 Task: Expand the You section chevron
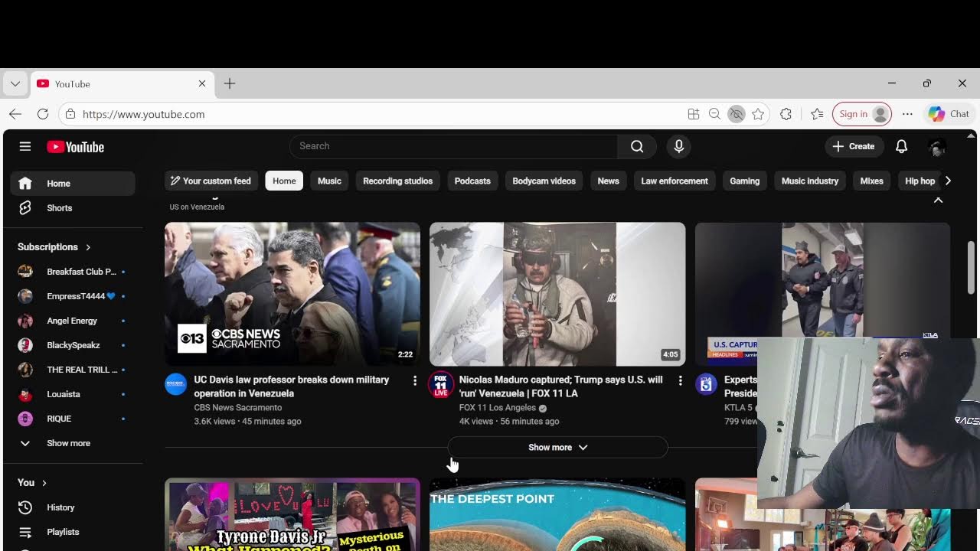pyautogui.click(x=44, y=483)
